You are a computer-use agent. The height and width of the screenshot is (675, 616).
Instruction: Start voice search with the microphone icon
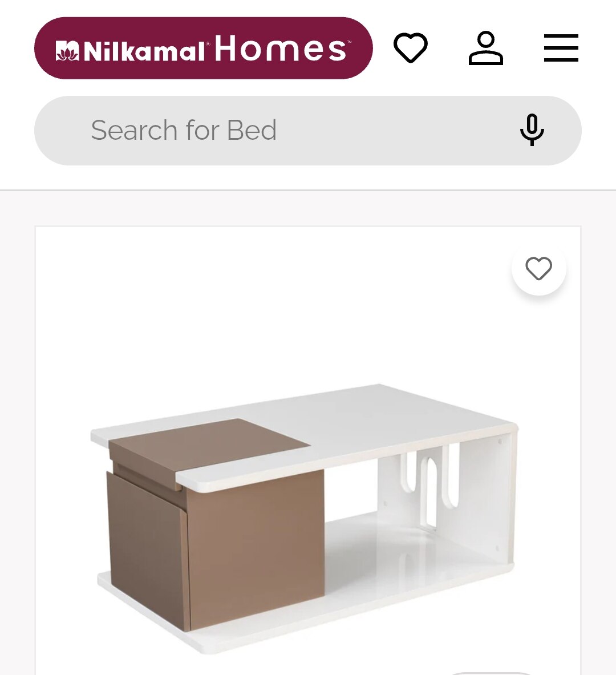532,130
